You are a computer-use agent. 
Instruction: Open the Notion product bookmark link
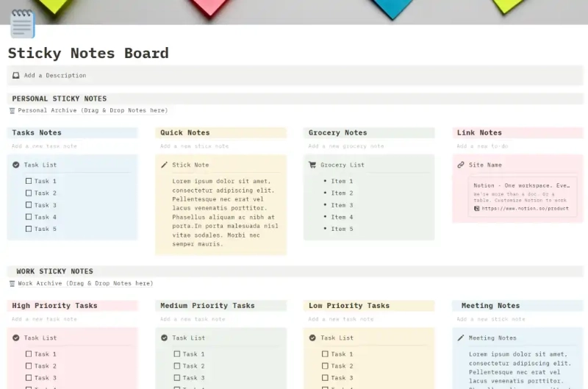[x=522, y=197]
